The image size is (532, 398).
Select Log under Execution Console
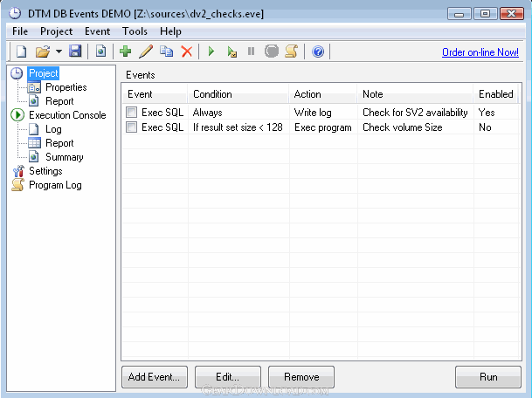pyautogui.click(x=53, y=129)
